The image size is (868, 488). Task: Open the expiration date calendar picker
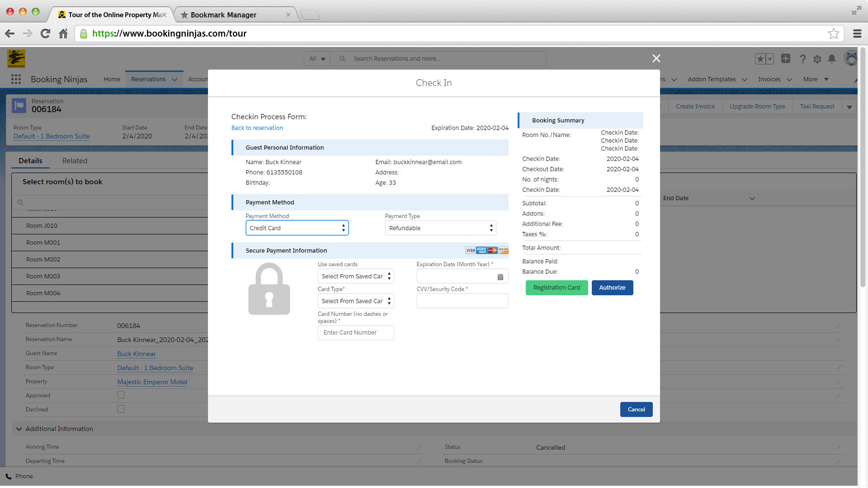500,277
